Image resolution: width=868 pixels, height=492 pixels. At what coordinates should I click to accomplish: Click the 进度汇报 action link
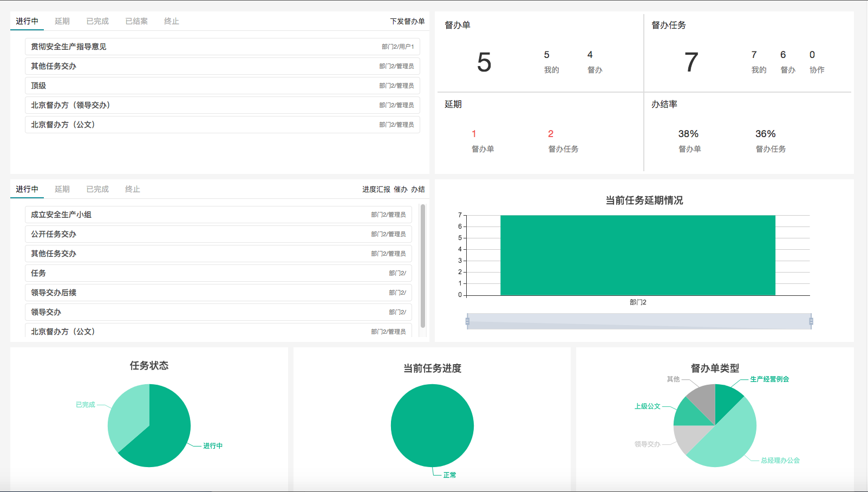click(376, 189)
